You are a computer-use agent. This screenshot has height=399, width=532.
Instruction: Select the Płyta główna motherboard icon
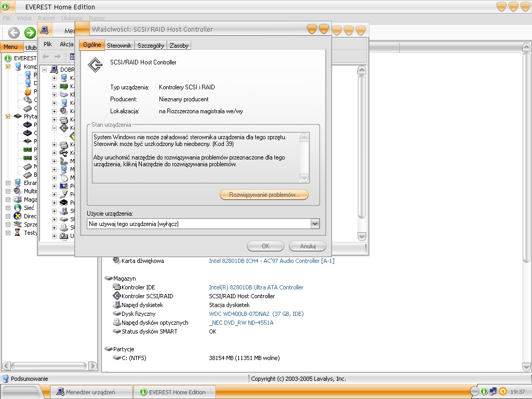[x=18, y=116]
